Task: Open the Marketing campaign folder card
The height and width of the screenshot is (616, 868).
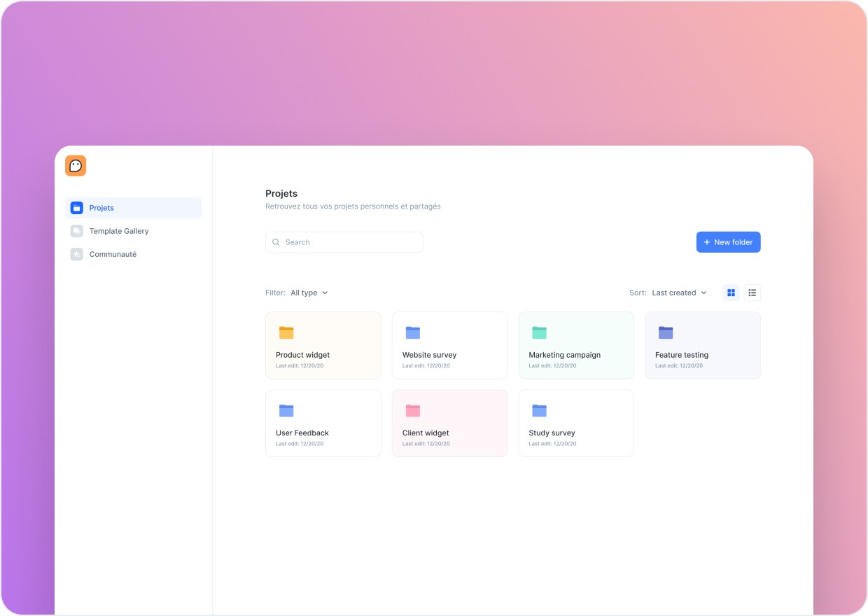Action: tap(576, 345)
